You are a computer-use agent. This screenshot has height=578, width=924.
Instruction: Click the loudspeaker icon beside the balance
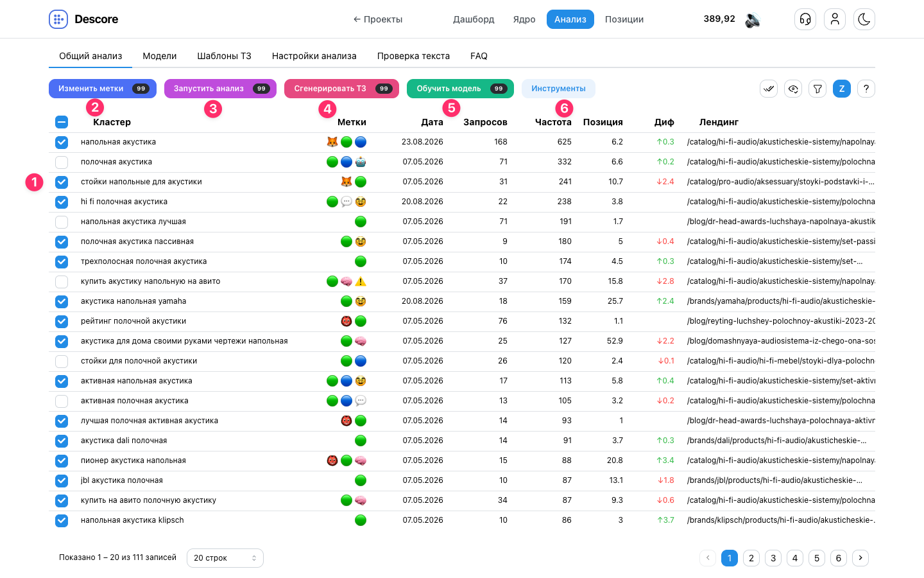(x=753, y=20)
